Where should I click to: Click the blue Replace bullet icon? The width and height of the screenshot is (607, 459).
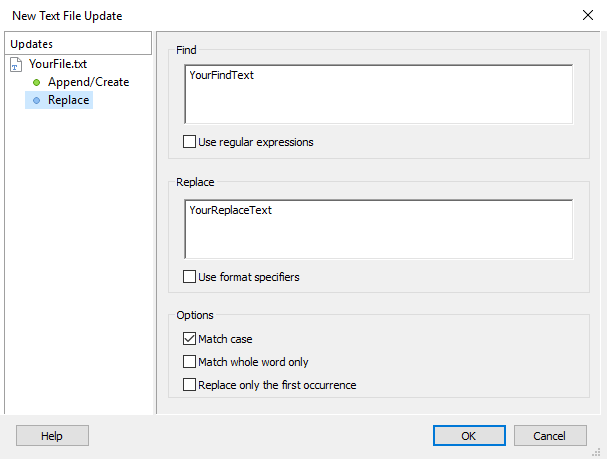click(36, 101)
